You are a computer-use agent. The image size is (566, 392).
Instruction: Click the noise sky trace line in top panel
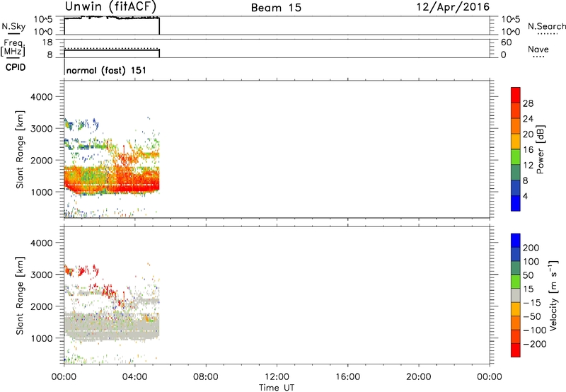coord(112,17)
